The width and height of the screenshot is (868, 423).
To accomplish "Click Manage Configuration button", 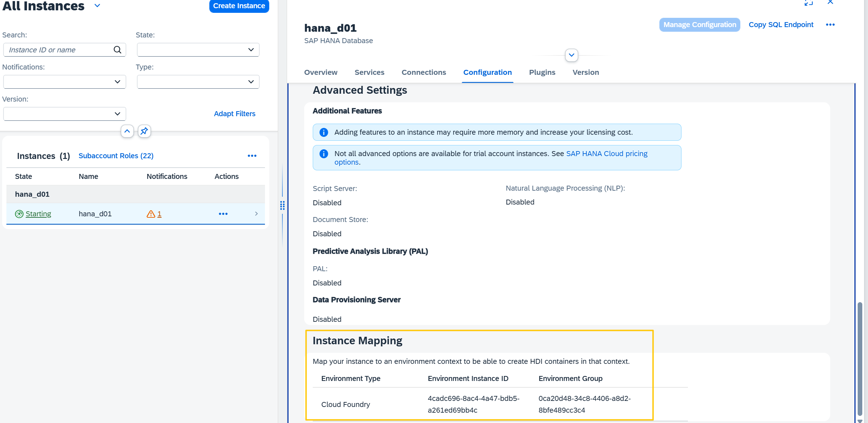I will 700,25.
